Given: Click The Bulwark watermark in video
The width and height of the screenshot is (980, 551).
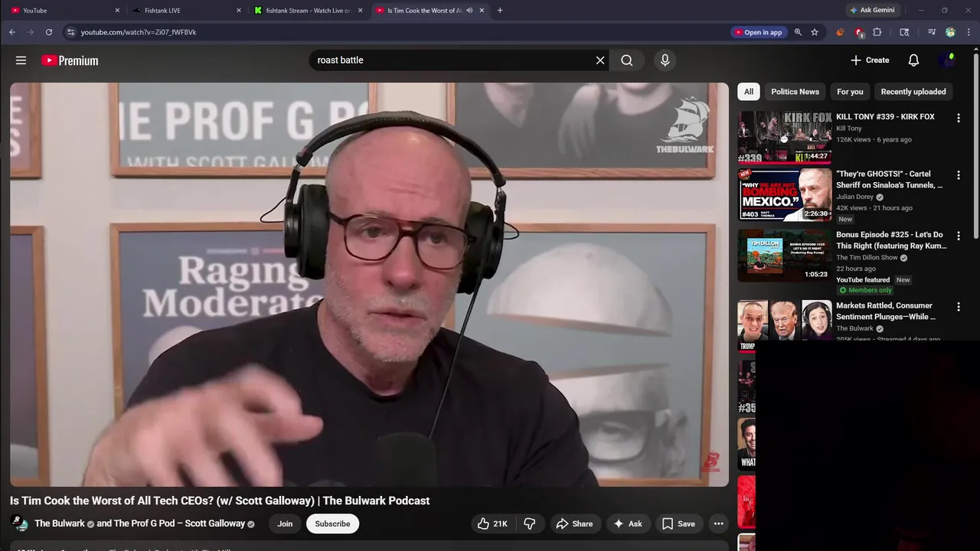Looking at the screenshot, I should pos(684,125).
